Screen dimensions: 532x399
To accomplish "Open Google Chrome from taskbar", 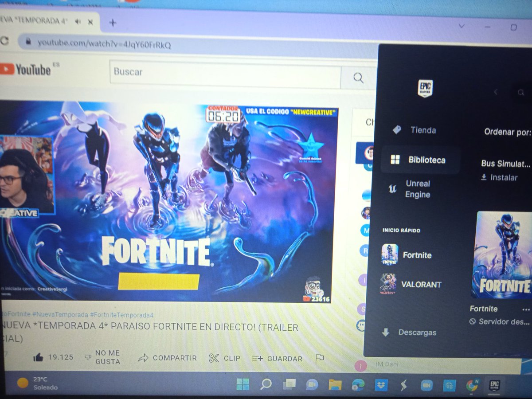I will click(x=472, y=385).
